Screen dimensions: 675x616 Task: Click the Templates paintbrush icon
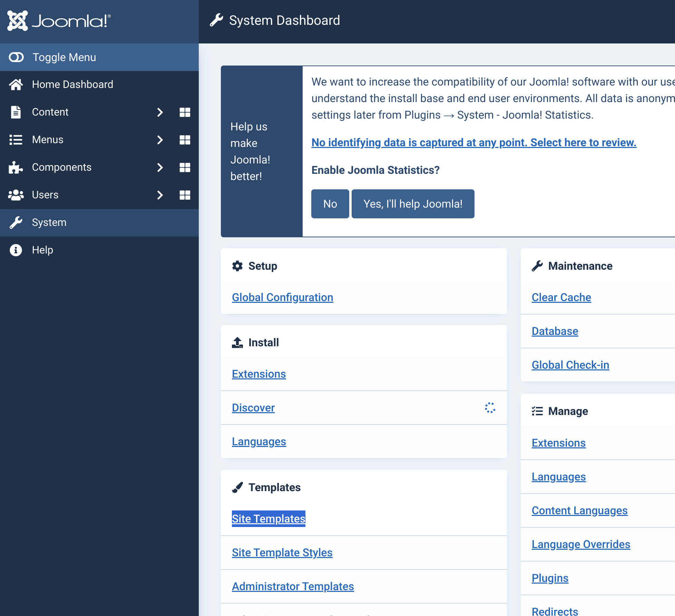pyautogui.click(x=237, y=487)
